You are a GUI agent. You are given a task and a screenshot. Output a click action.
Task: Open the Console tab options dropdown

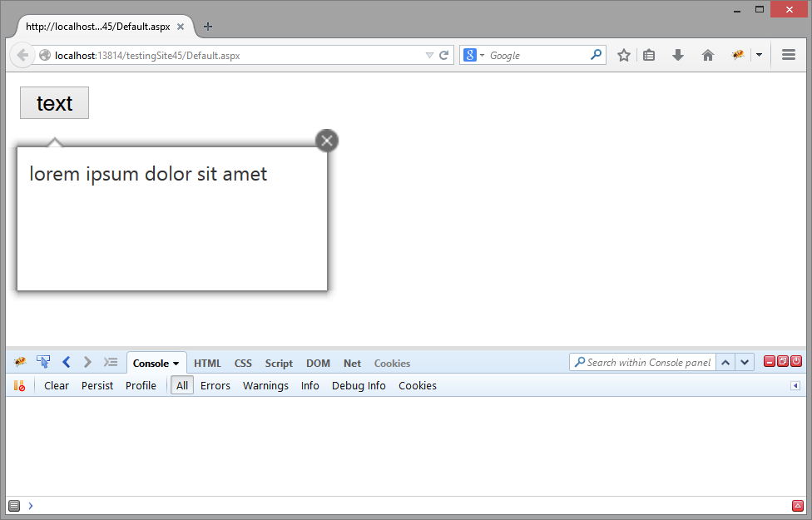pos(176,364)
